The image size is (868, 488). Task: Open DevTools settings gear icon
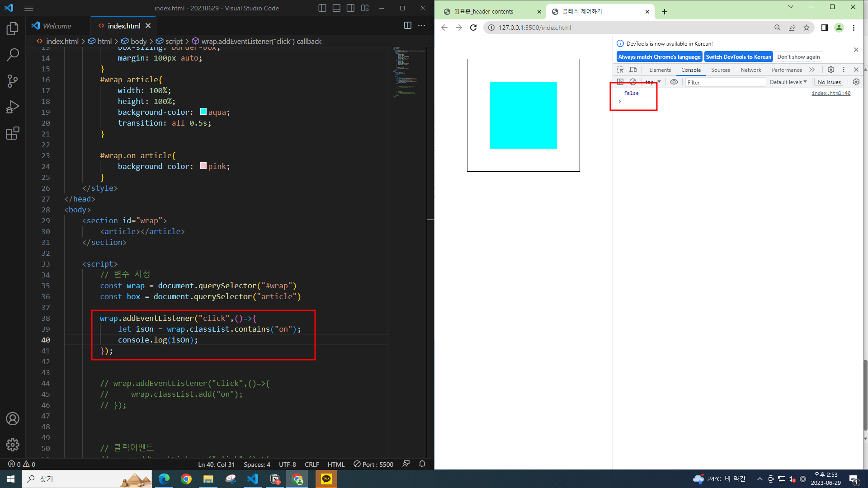coord(830,70)
